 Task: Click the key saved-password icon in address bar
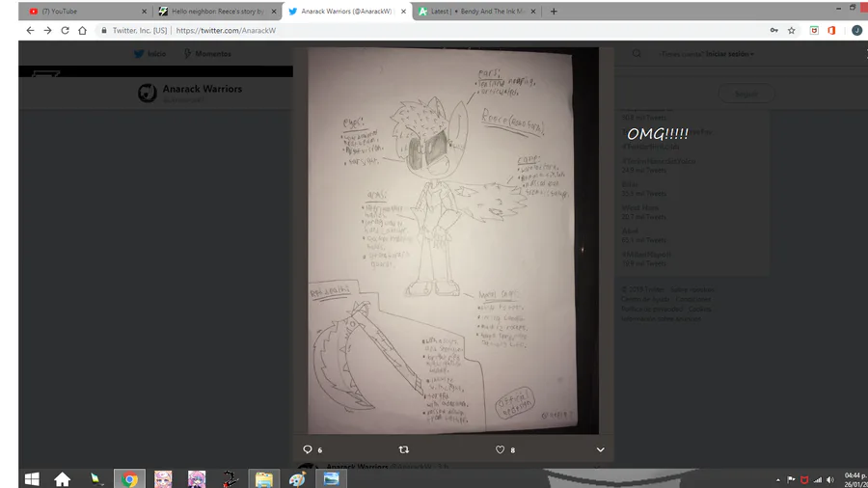(x=773, y=31)
